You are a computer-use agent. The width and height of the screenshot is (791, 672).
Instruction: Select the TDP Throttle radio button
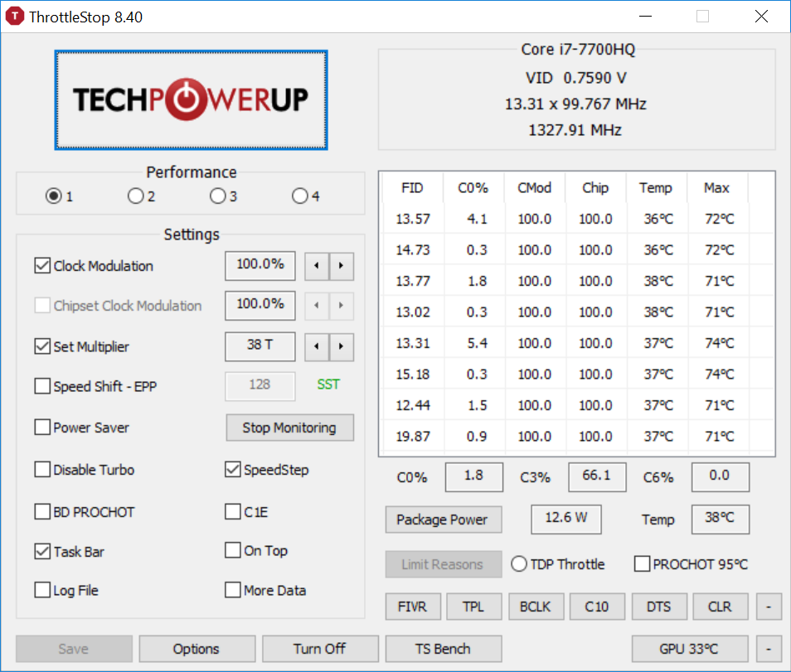coord(519,563)
